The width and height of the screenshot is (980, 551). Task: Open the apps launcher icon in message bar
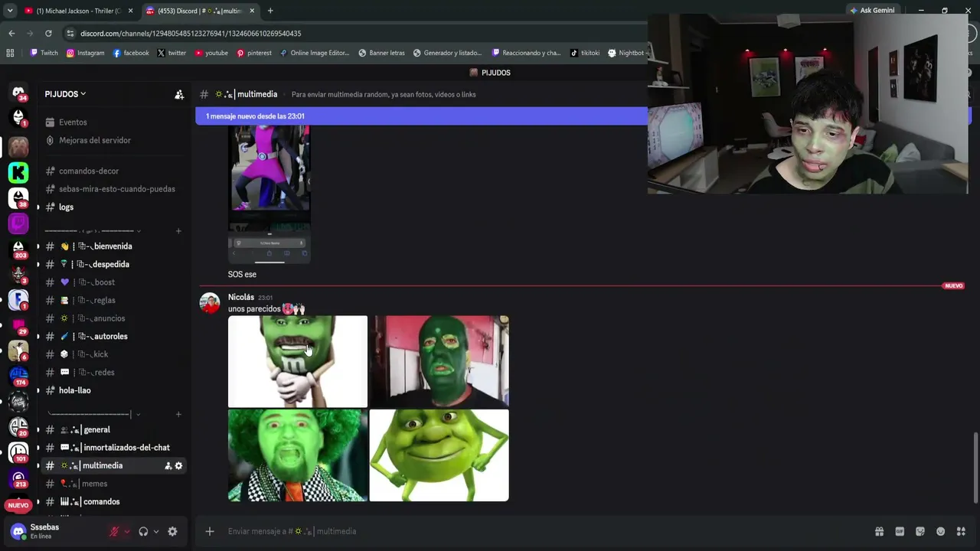(961, 531)
